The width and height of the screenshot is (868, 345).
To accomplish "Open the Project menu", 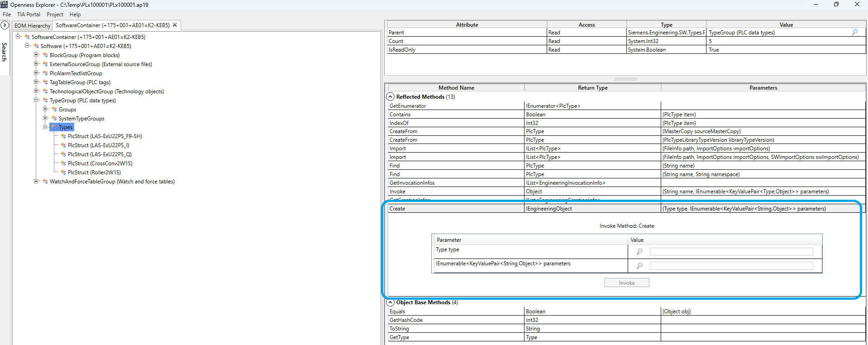I will point(55,14).
